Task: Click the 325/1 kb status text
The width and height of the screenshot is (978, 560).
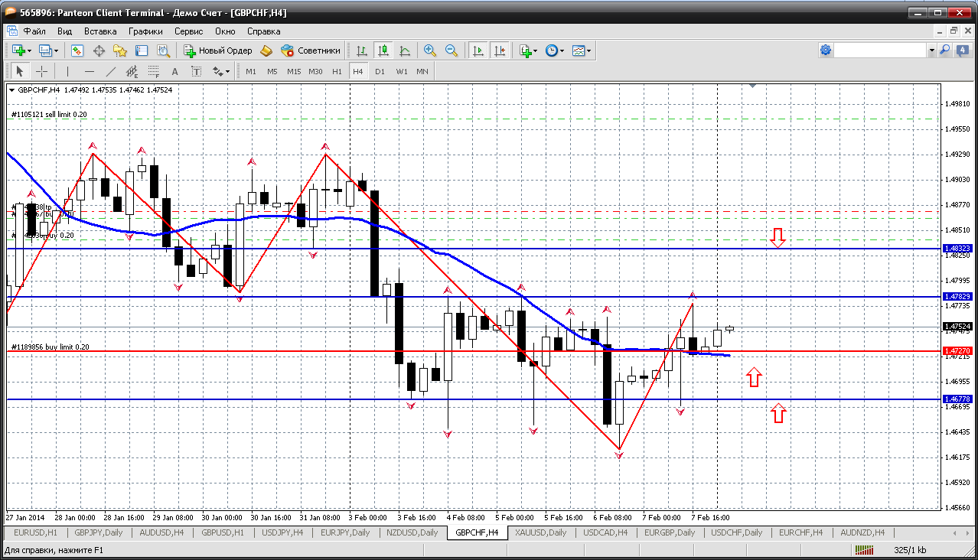Action: pos(910,550)
